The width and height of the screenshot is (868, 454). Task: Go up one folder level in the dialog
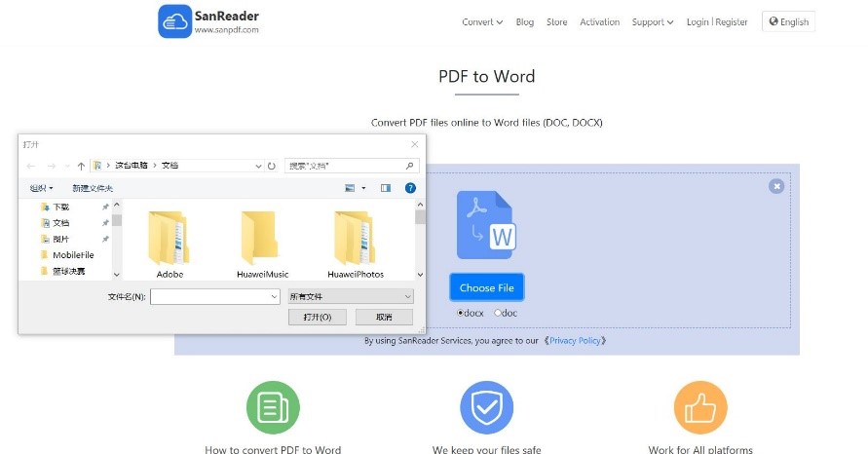click(x=81, y=166)
